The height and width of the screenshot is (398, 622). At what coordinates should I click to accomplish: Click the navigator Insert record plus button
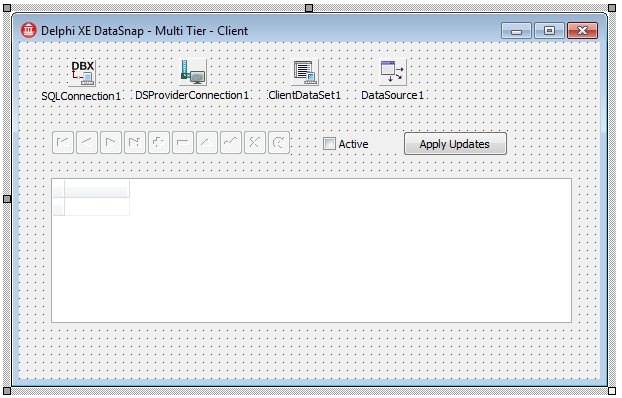[x=159, y=142]
